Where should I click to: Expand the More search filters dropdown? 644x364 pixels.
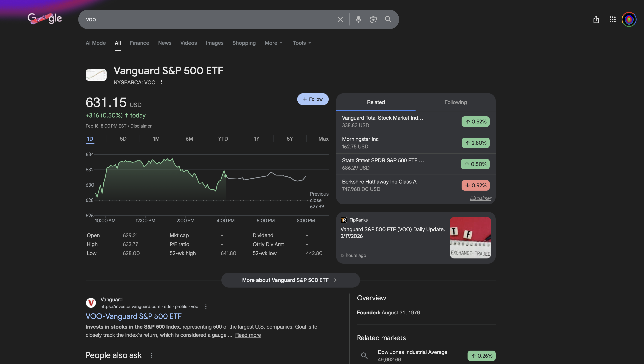[x=273, y=43]
